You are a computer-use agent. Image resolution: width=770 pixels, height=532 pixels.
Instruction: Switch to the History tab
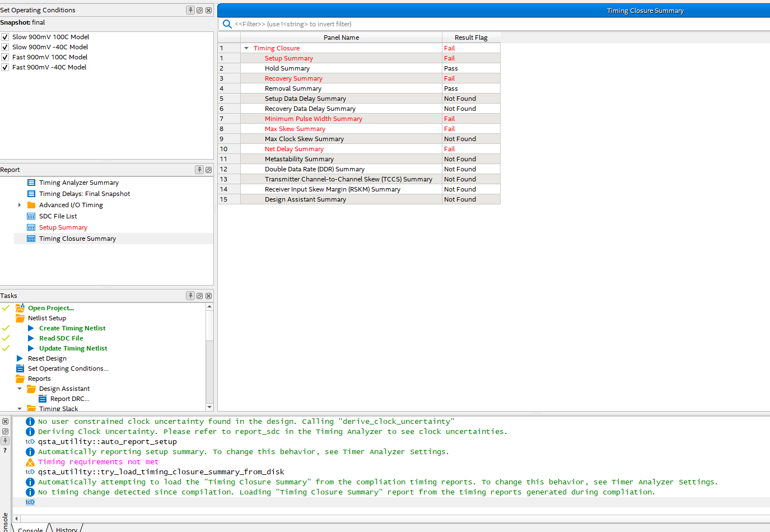[x=67, y=528]
